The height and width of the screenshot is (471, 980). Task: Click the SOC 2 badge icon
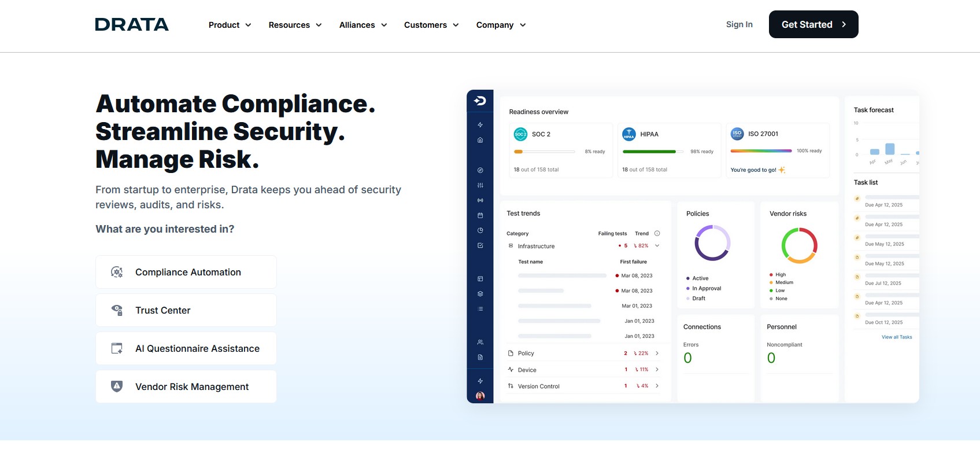pyautogui.click(x=520, y=134)
